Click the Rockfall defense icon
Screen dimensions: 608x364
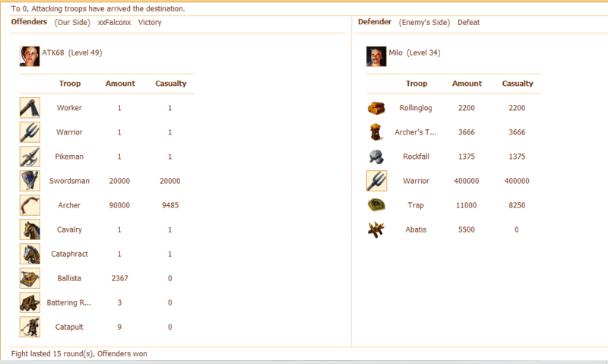[x=376, y=157]
